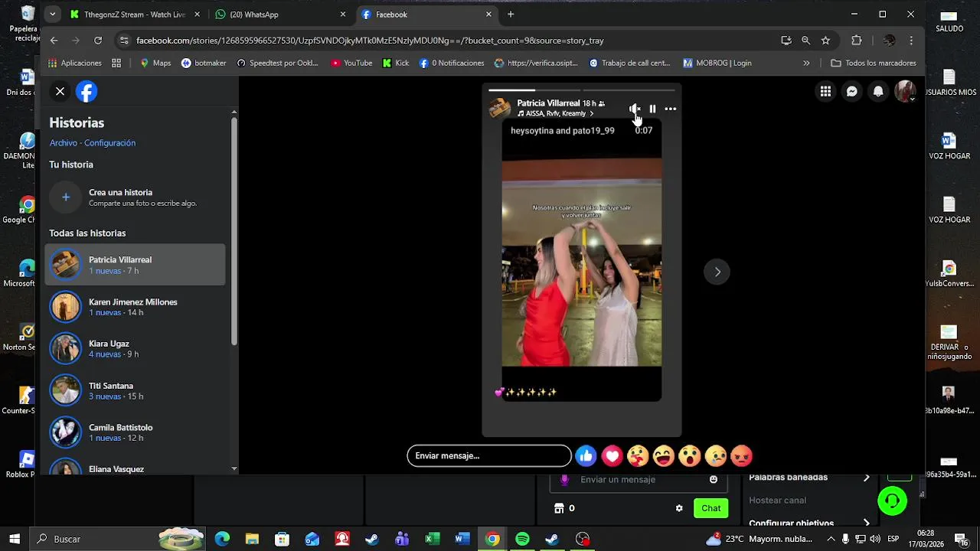Open emoji picker in Enviar un mensaje
The image size is (980, 551).
tap(714, 480)
